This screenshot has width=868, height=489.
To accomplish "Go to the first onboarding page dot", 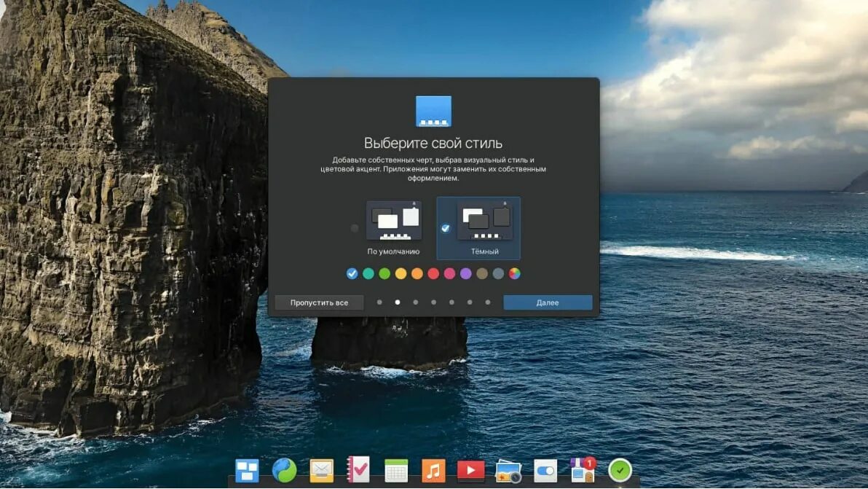I will pos(379,302).
